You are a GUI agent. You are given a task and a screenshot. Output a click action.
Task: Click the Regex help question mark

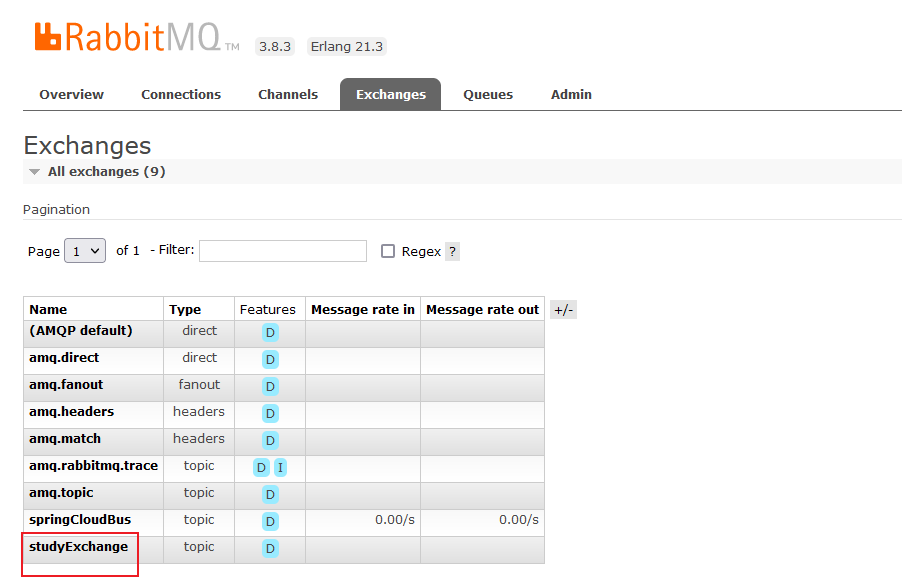coord(452,251)
